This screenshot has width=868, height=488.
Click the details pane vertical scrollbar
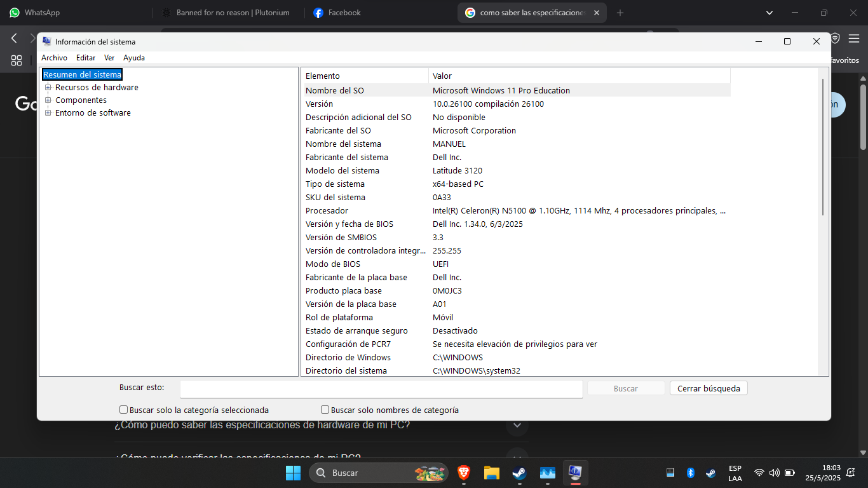(824, 146)
